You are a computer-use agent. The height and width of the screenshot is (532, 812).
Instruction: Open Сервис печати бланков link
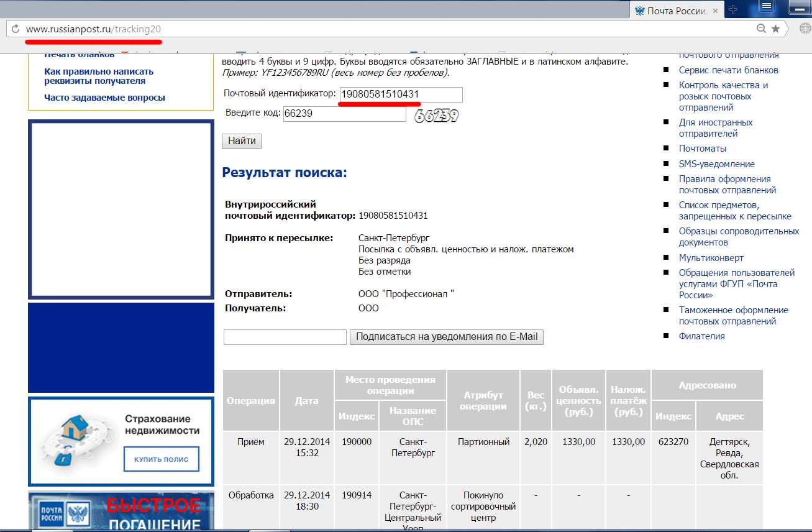click(728, 70)
